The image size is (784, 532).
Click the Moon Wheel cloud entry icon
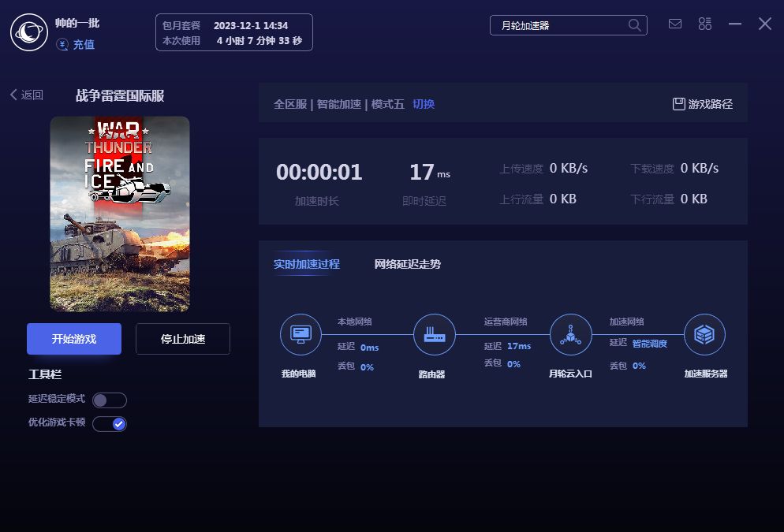pos(570,335)
